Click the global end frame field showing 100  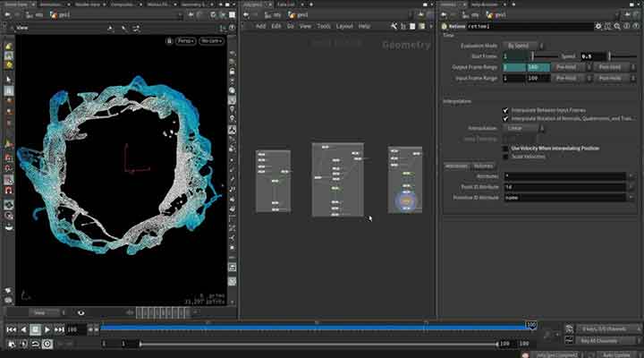(523, 344)
